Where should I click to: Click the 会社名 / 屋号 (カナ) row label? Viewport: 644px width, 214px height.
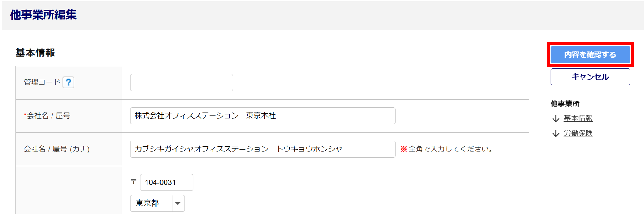[57, 149]
